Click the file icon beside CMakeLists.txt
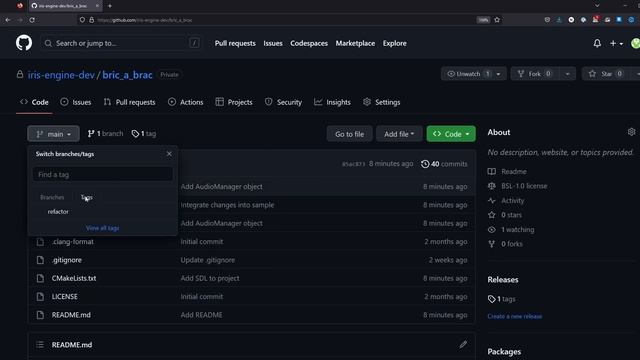 [x=40, y=278]
